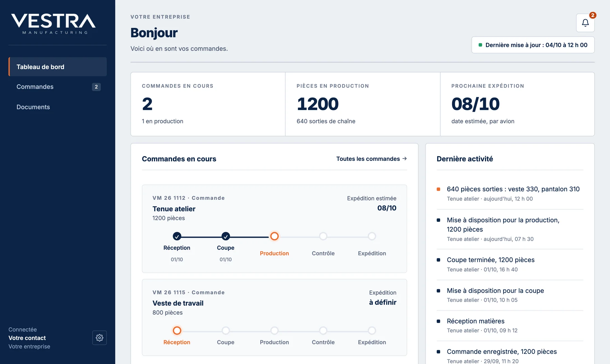The height and width of the screenshot is (364, 610).
Task: Select the Production step of Veste de travail
Action: (x=274, y=330)
